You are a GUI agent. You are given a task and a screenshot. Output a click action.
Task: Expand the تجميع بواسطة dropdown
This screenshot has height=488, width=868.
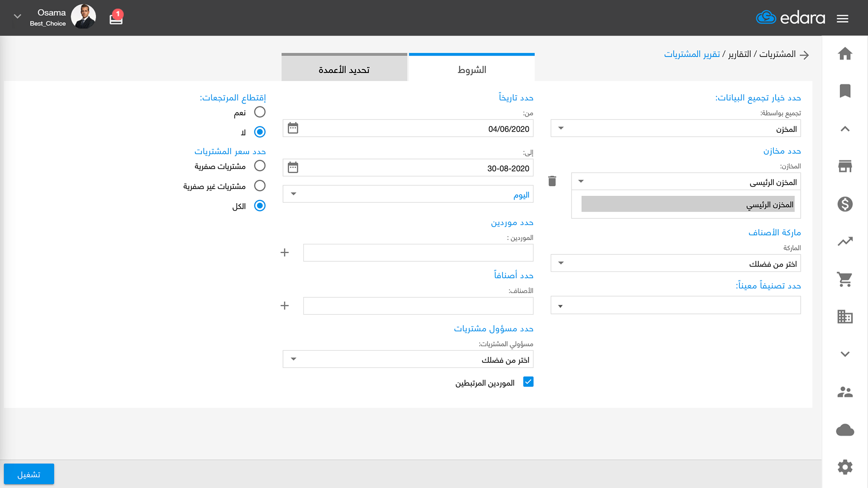pyautogui.click(x=675, y=129)
